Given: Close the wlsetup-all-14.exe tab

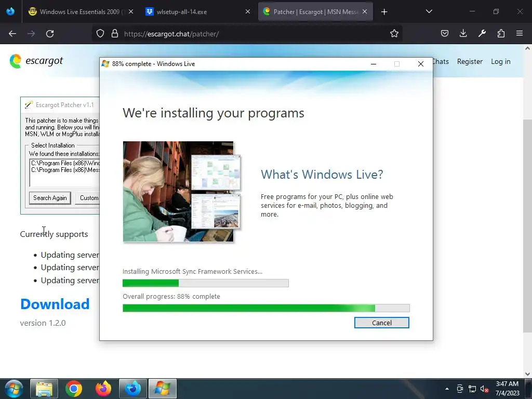Looking at the screenshot, I should (x=248, y=11).
